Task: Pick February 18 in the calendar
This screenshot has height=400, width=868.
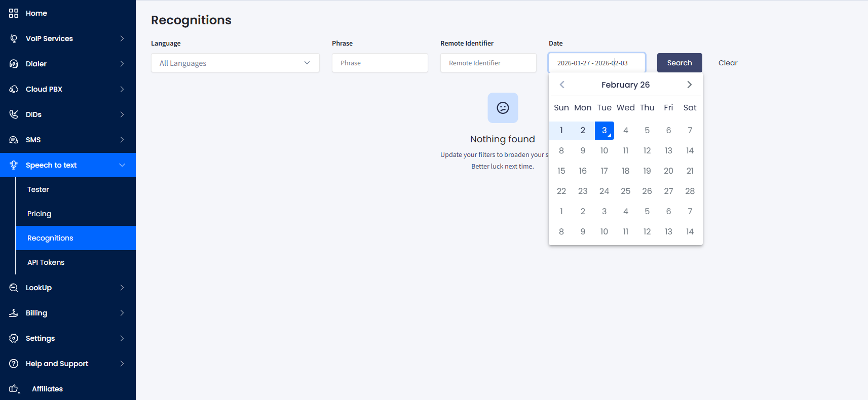Action: pos(626,171)
